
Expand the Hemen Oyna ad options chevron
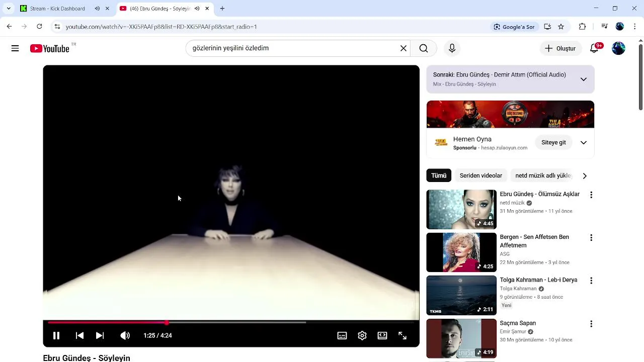tap(584, 143)
